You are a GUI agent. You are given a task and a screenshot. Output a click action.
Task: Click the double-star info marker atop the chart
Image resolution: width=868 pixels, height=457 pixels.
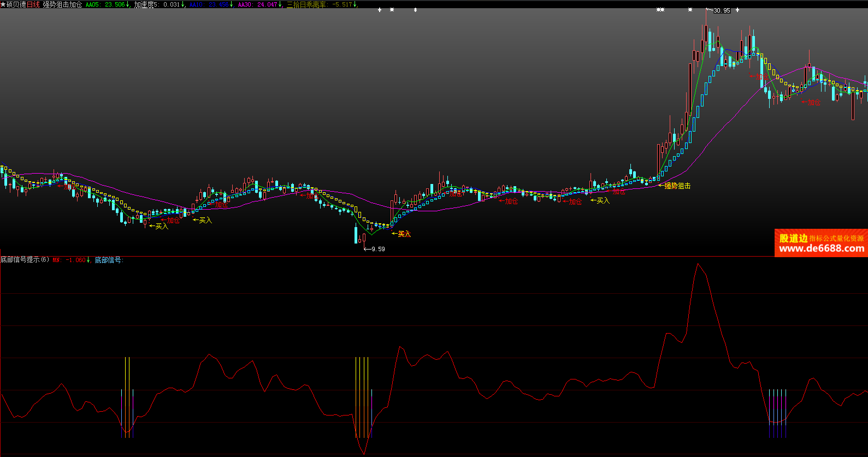point(660,10)
